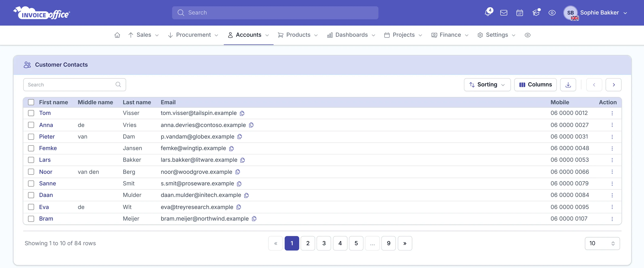Image resolution: width=644 pixels, height=268 pixels.
Task: Copy Femke Jansen's email address
Action: click(x=231, y=148)
